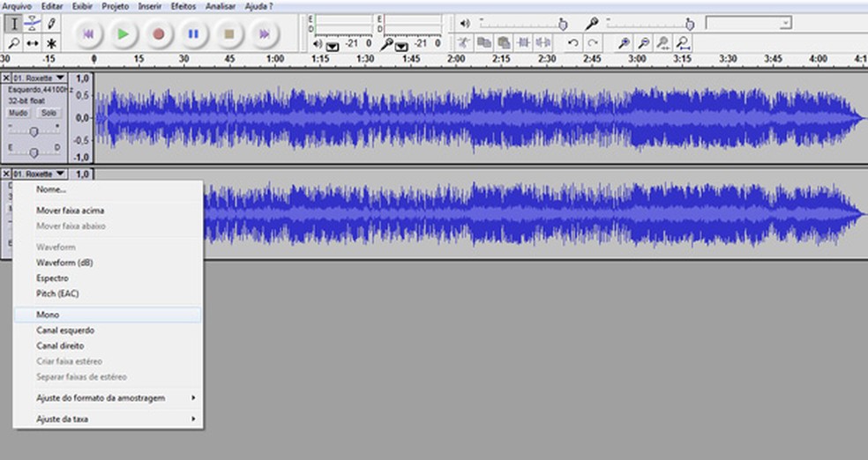This screenshot has width=868, height=460.
Task: Open the Arquivo menu
Action: pyautogui.click(x=17, y=7)
